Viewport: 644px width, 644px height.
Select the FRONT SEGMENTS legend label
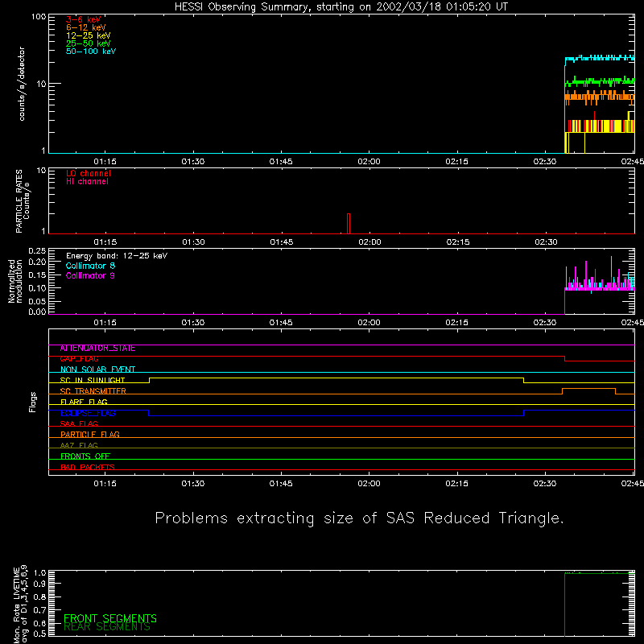click(x=110, y=618)
